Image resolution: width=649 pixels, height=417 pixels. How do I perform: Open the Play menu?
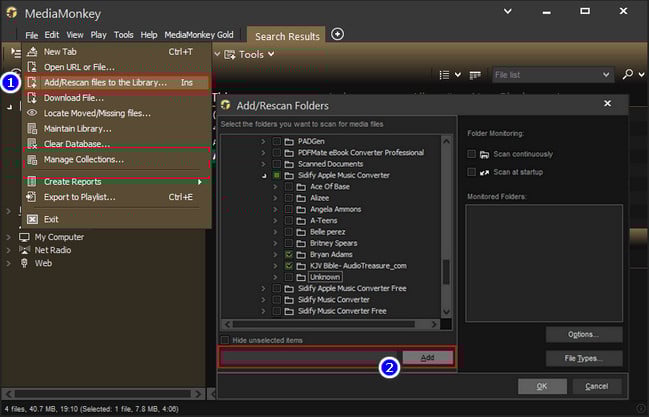(x=99, y=35)
